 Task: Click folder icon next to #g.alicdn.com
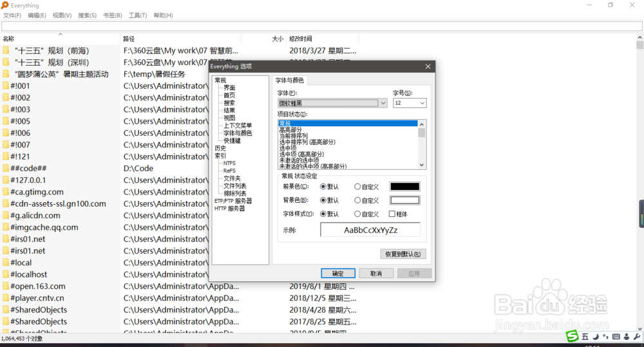(x=6, y=216)
